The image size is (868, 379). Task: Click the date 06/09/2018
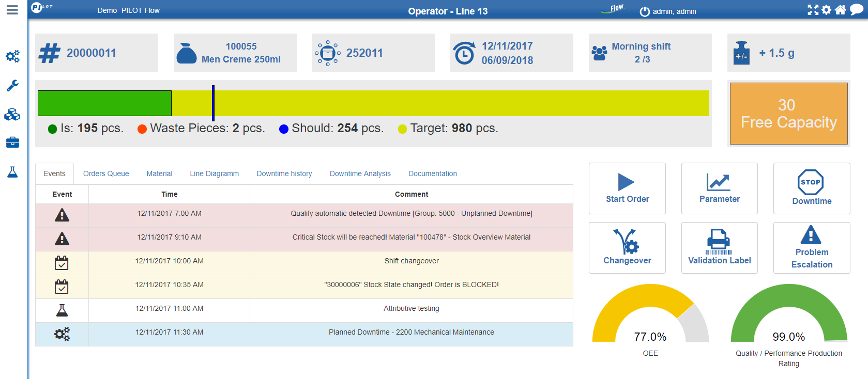pyautogui.click(x=507, y=60)
